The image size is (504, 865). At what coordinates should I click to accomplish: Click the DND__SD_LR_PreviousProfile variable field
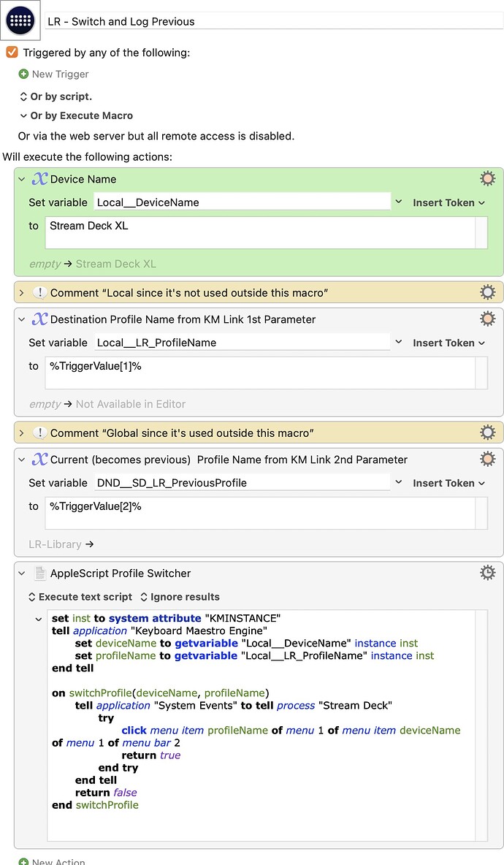(242, 483)
